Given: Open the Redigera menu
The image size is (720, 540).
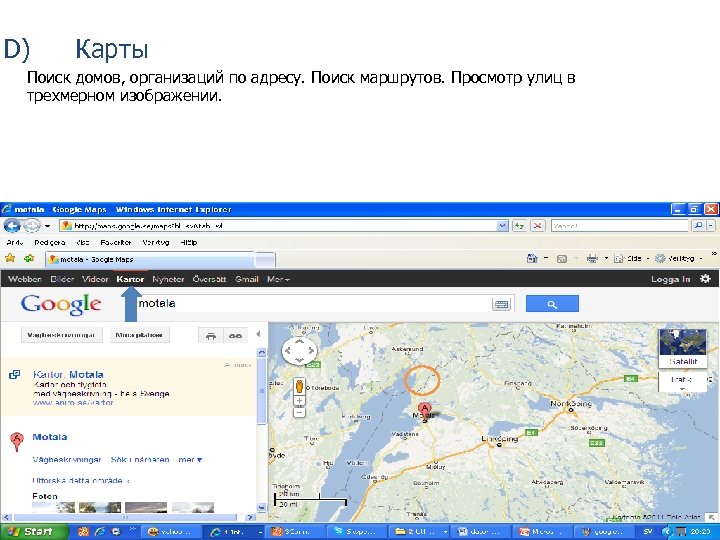Looking at the screenshot, I should (x=50, y=242).
